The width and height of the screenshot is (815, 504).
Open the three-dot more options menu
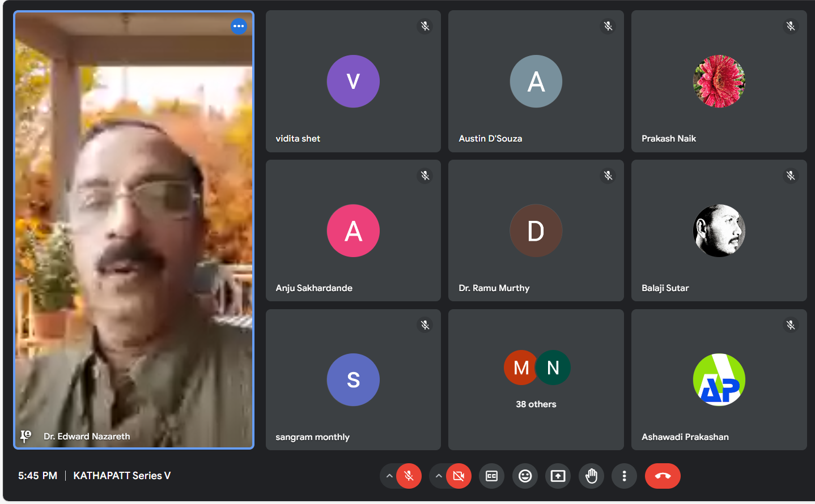click(x=624, y=476)
